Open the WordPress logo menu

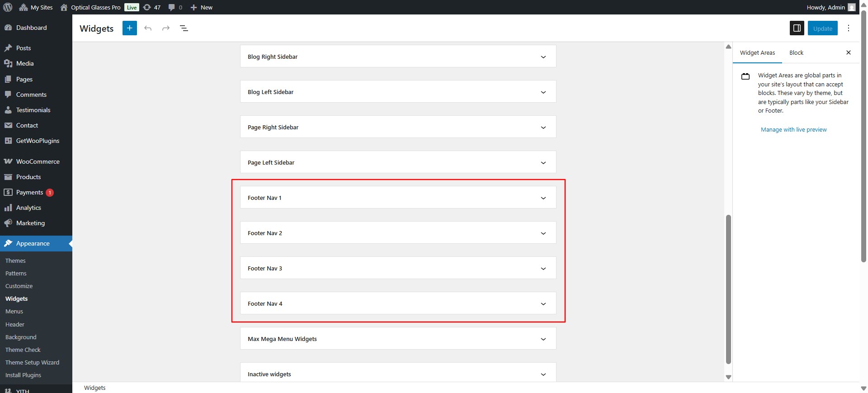tap(8, 7)
